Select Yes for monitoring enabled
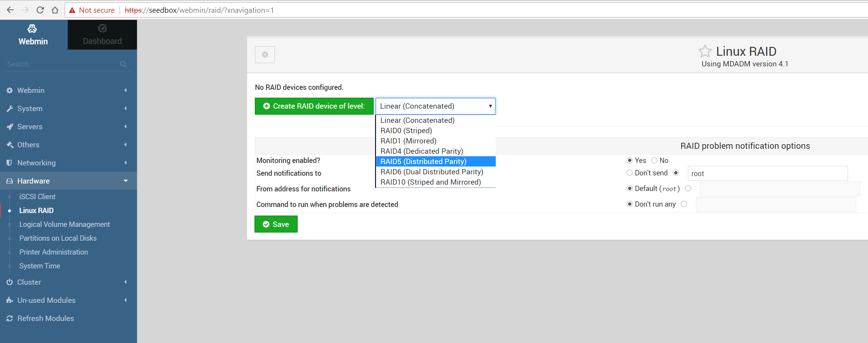Image resolution: width=868 pixels, height=343 pixels. pyautogui.click(x=630, y=160)
